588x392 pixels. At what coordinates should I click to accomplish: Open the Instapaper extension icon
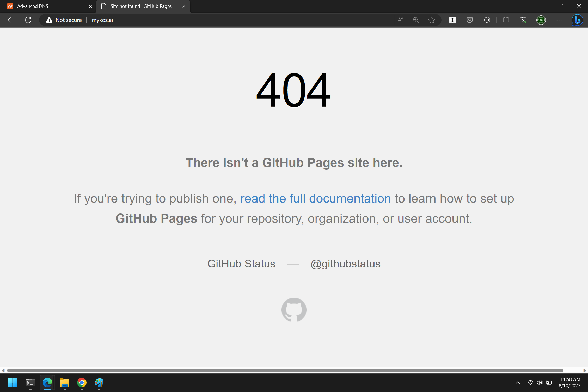tap(452, 20)
